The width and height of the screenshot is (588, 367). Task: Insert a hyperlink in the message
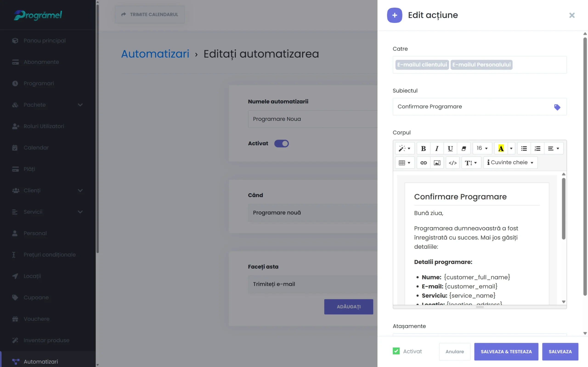(423, 163)
